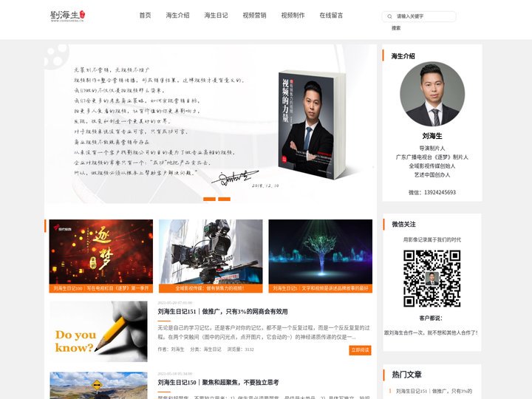532x399 pixels.
Task: Click the 热门文章 first entry 刘海生日记151
Action: pos(434,391)
